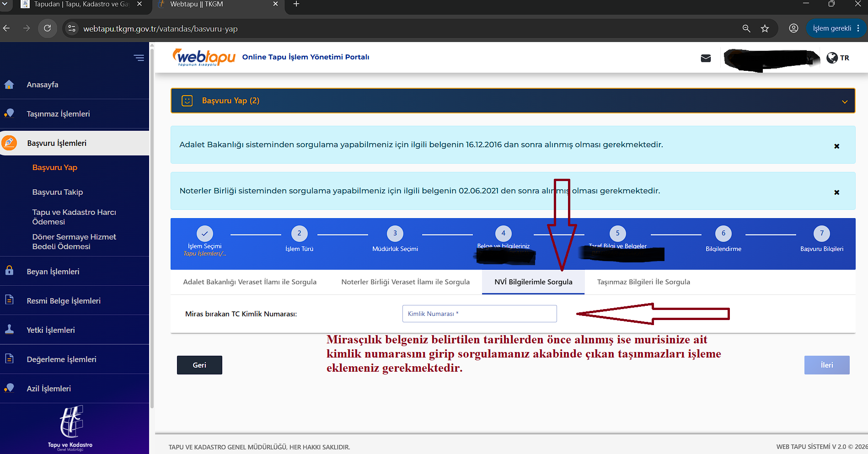Viewport: 868px width, 454px height.
Task: Click the Başvuru İşlemleri pen icon
Action: [x=9, y=143]
